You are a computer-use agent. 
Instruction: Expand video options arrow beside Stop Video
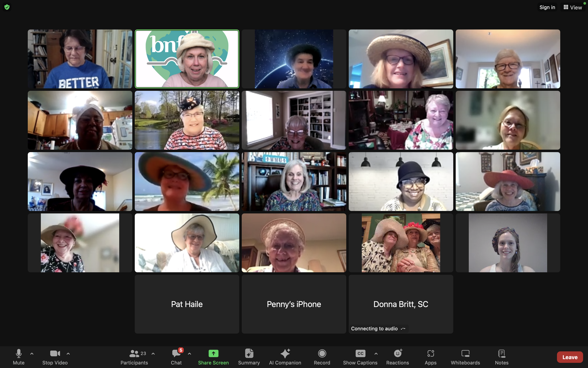[x=68, y=353]
